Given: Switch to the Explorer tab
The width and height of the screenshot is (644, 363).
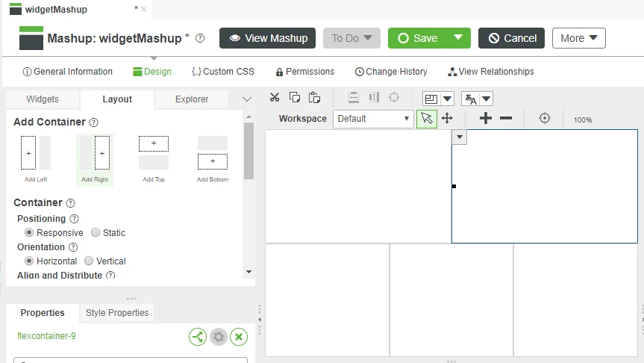Looking at the screenshot, I should click(192, 99).
